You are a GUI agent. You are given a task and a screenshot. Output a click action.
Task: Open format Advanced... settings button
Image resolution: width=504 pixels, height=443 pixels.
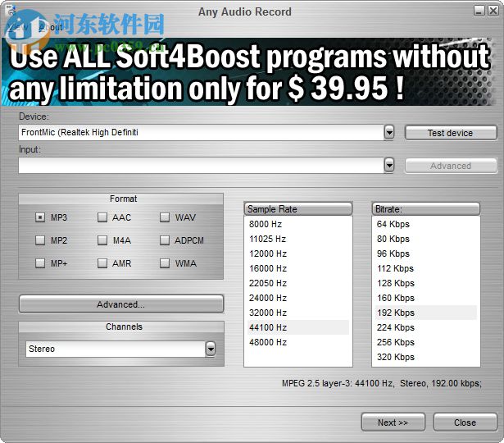(x=121, y=304)
